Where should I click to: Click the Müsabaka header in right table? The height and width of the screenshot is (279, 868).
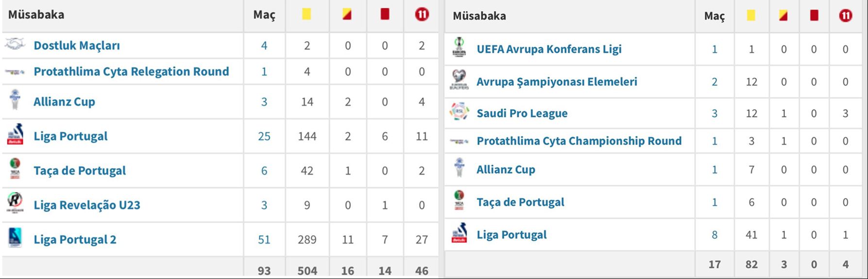pyautogui.click(x=479, y=16)
